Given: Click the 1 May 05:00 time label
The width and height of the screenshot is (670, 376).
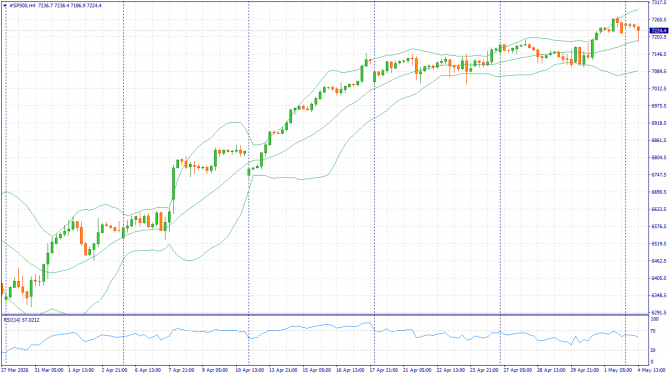Looking at the screenshot, I should 617,370.
